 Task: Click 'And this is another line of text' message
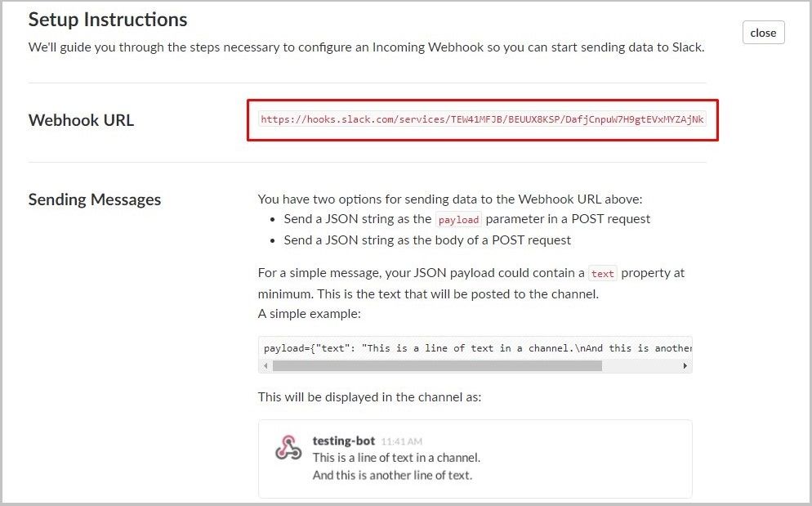392,476
